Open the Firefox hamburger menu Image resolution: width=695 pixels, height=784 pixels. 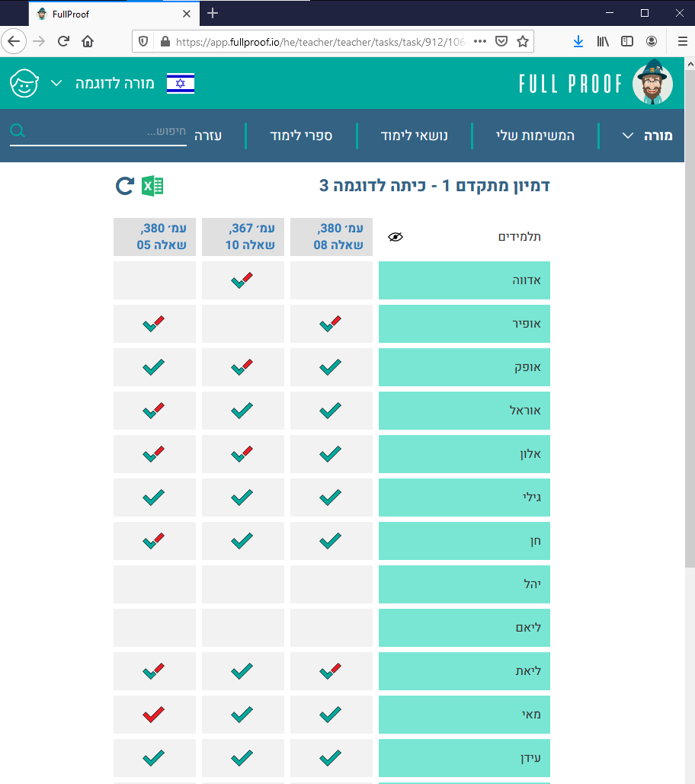tap(682, 41)
